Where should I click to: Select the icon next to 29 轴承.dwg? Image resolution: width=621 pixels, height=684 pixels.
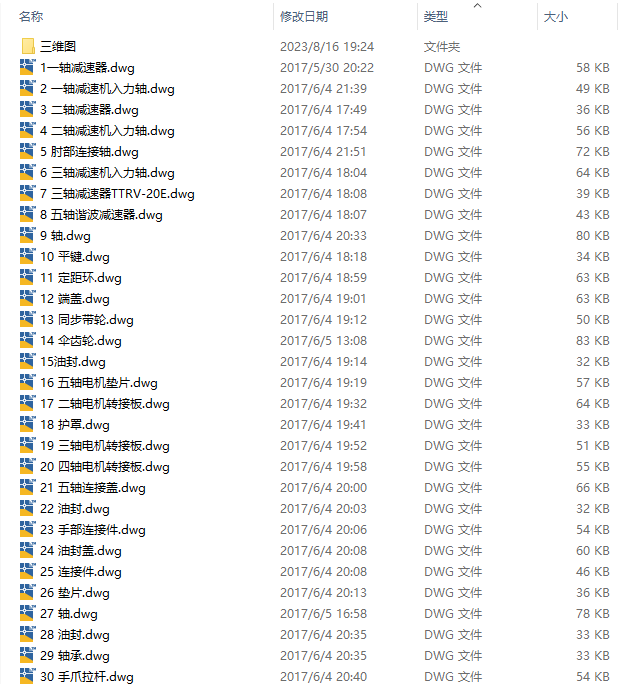pos(27,656)
